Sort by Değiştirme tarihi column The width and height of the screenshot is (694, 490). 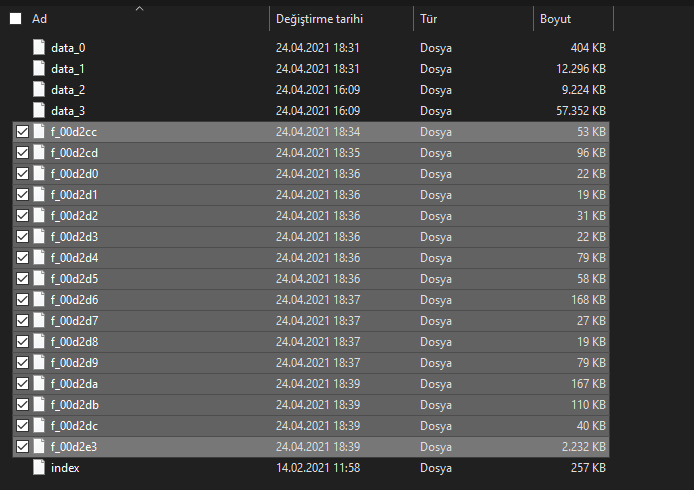pyautogui.click(x=319, y=19)
